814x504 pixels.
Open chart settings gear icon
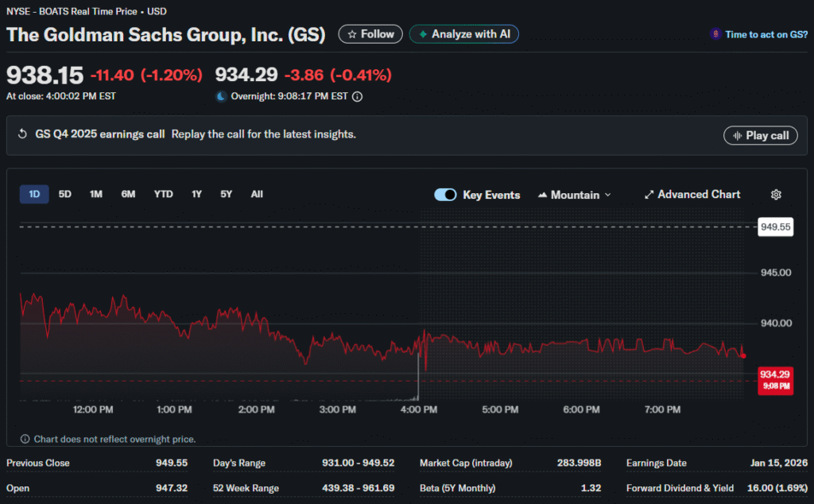(776, 195)
